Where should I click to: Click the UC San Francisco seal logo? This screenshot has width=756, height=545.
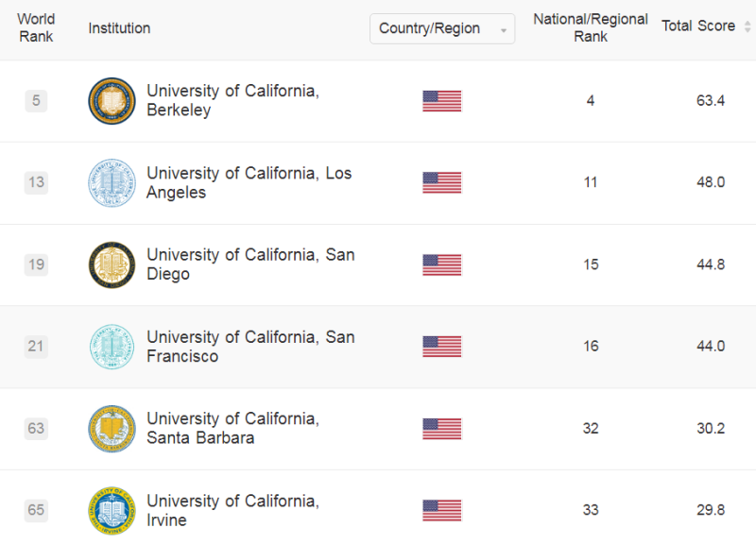[x=112, y=347]
